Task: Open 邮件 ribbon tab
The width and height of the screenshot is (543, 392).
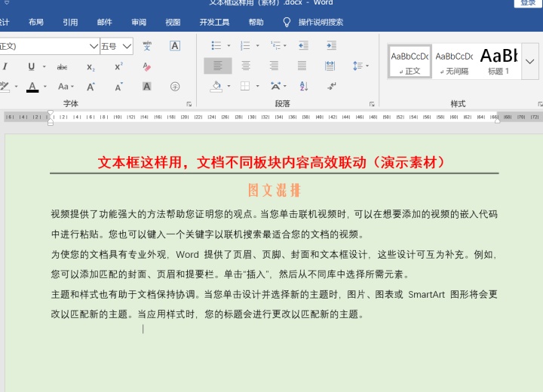Action: [x=105, y=22]
